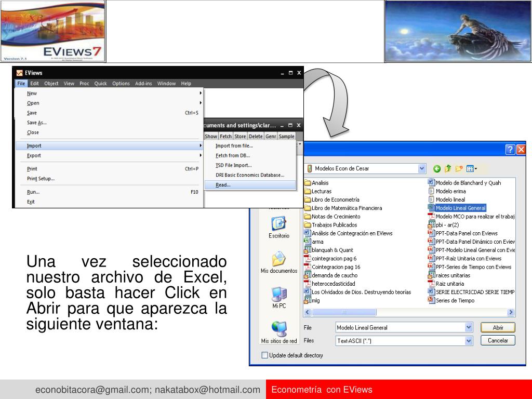Choose Import from file... entry
Image resolution: width=532 pixels, height=399 pixels.
click(x=250, y=146)
